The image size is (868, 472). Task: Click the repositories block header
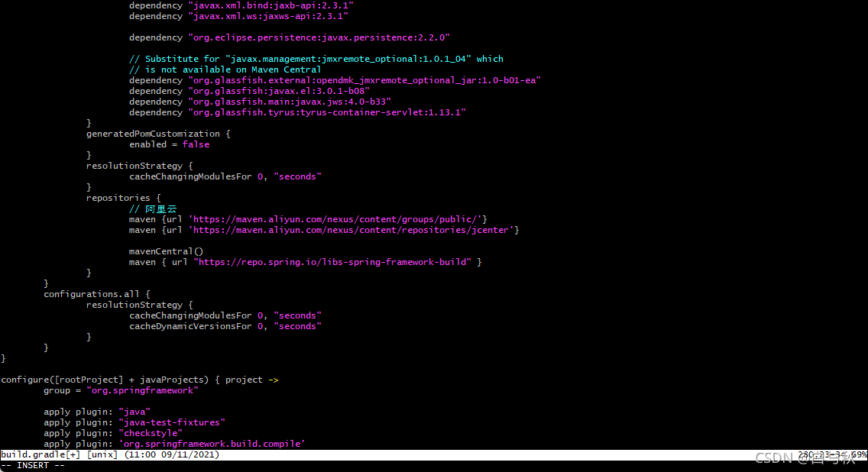click(124, 198)
